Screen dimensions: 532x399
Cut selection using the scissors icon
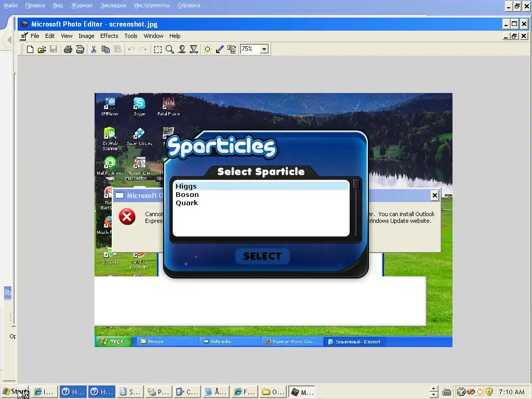pyautogui.click(x=94, y=49)
